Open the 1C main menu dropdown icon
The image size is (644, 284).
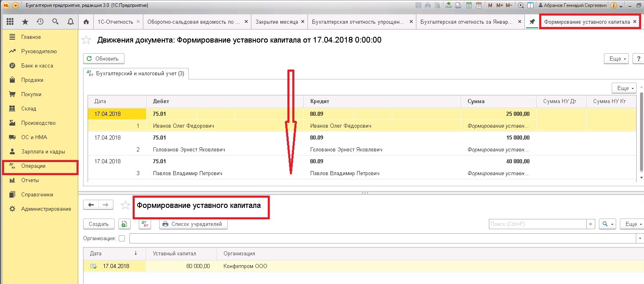point(16,5)
